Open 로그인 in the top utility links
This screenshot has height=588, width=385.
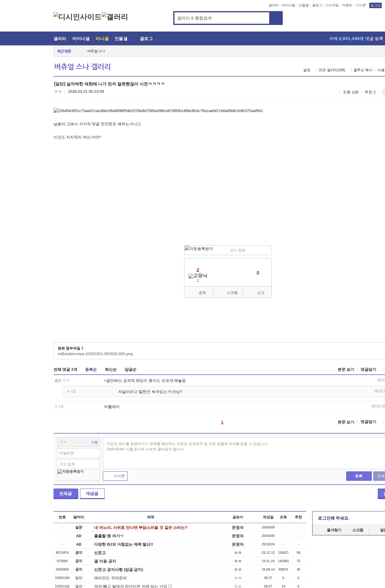pyautogui.click(x=375, y=5)
